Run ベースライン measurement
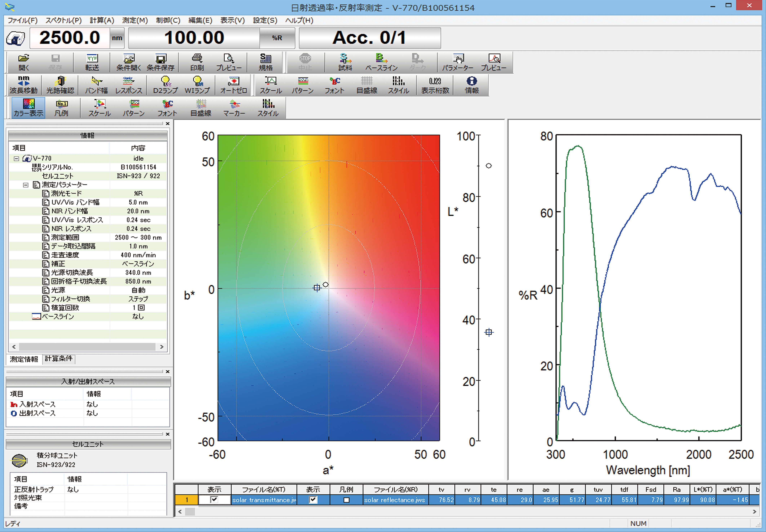The height and width of the screenshot is (532, 766). 381,62
